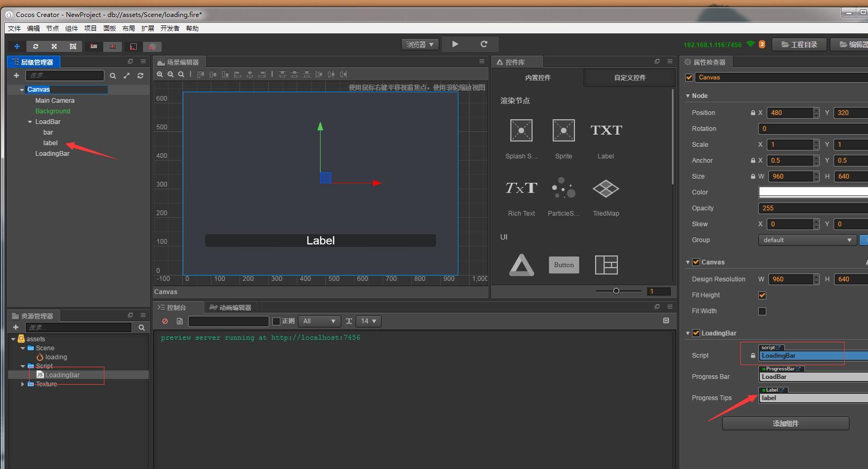This screenshot has width=868, height=469.
Task: Collapse the Script folder in assets
Action: click(23, 366)
